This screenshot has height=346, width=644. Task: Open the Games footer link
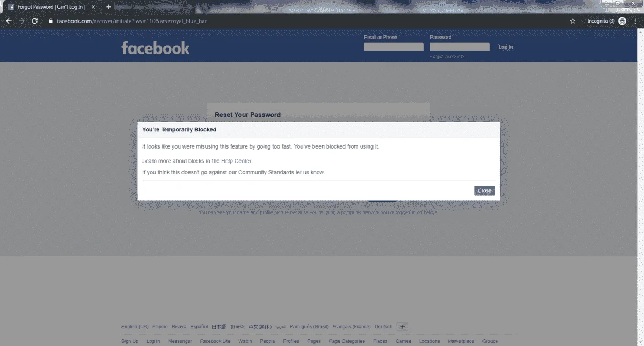click(x=404, y=341)
